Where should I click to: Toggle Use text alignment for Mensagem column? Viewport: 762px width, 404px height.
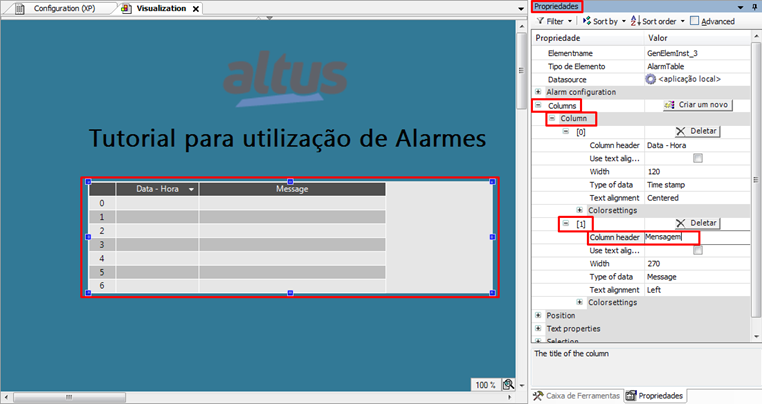coord(698,250)
